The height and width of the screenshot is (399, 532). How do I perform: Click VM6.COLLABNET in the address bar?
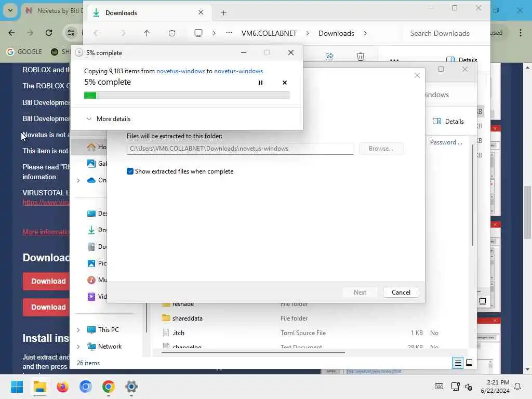click(x=269, y=33)
